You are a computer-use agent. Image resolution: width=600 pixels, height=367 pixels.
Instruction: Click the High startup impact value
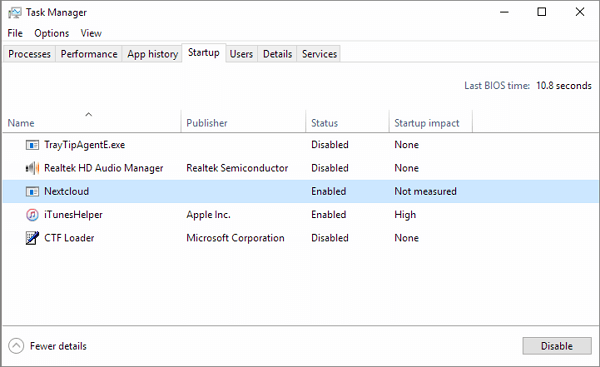pos(405,215)
